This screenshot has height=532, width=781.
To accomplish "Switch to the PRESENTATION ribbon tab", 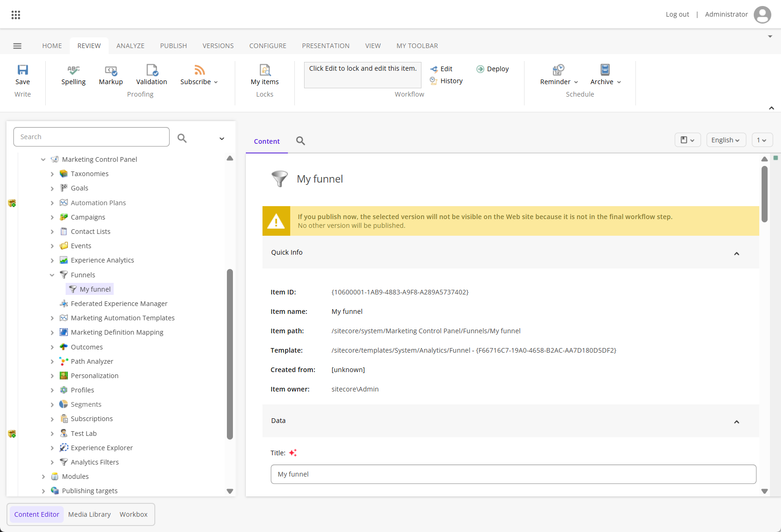I will click(326, 46).
